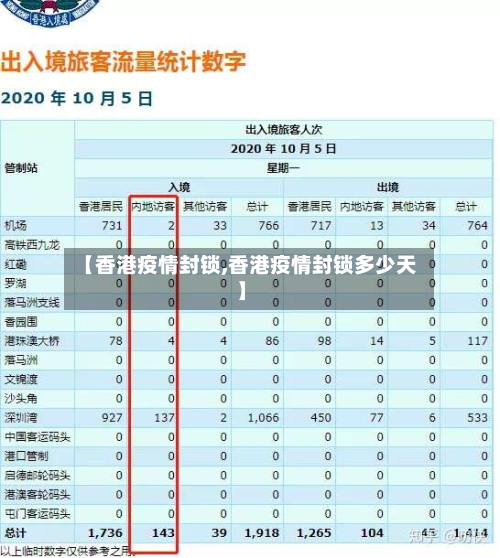Image resolution: width=500 pixels, height=558 pixels.
Task: Click the value 450 in 深圳湾 row
Action: pyautogui.click(x=321, y=418)
